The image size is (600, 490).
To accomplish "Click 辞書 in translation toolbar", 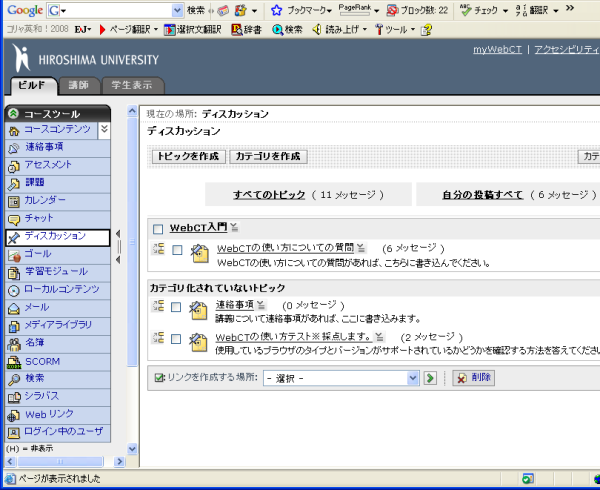I will (x=246, y=29).
